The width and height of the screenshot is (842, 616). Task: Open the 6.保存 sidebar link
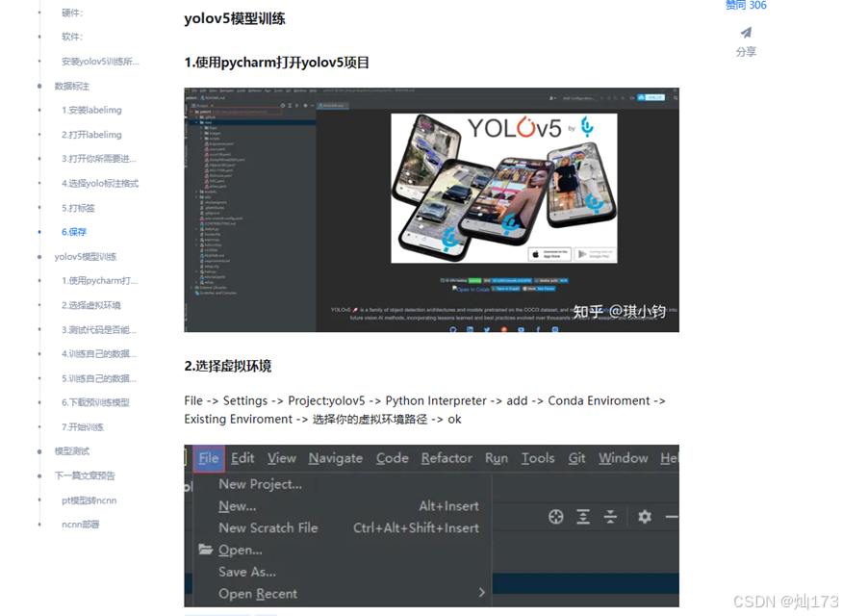coord(74,231)
